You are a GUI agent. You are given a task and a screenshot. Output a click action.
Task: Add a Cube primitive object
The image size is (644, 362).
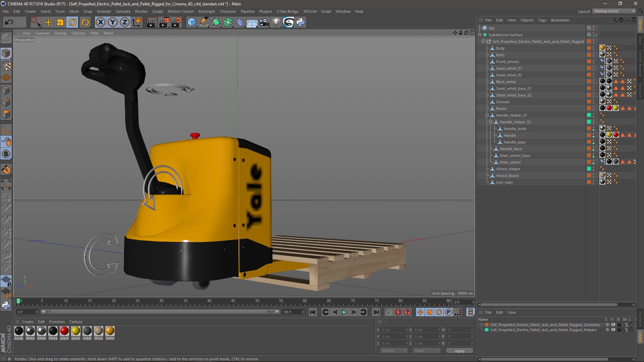[192, 22]
